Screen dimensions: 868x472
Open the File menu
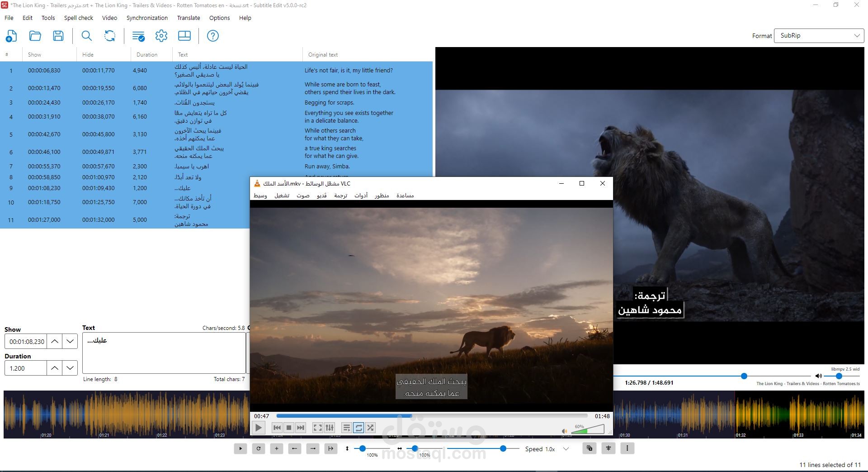tap(9, 18)
